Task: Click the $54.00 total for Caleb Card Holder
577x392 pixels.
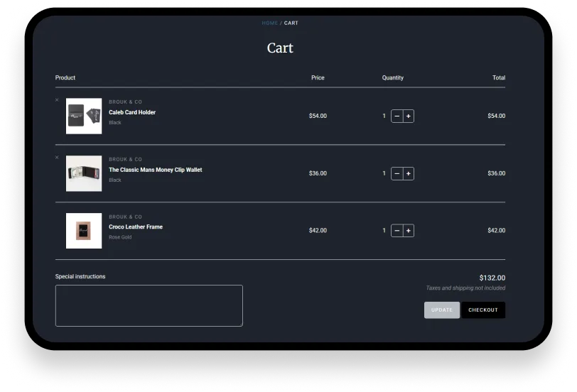Action: pos(497,116)
